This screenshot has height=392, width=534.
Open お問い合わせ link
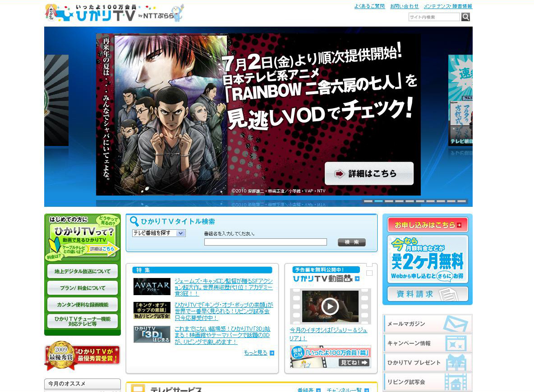coord(404,6)
